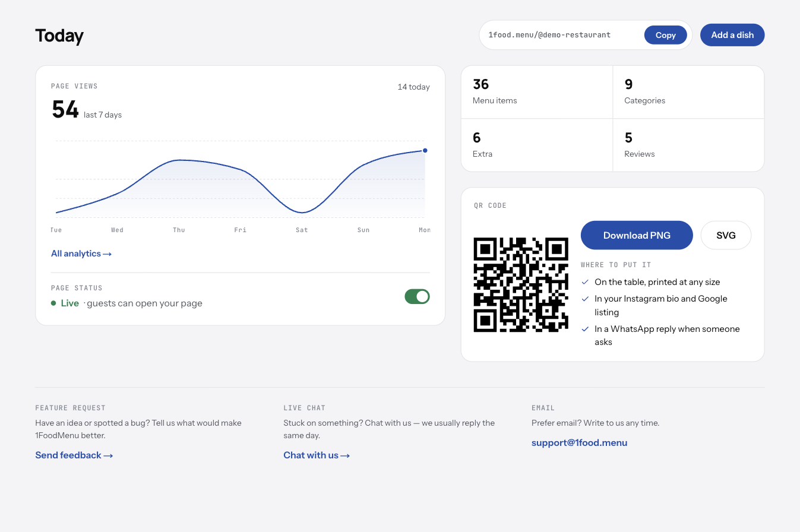Click the "WHERE TO PUT IT" label
This screenshot has height=532, width=800.
[x=616, y=265]
